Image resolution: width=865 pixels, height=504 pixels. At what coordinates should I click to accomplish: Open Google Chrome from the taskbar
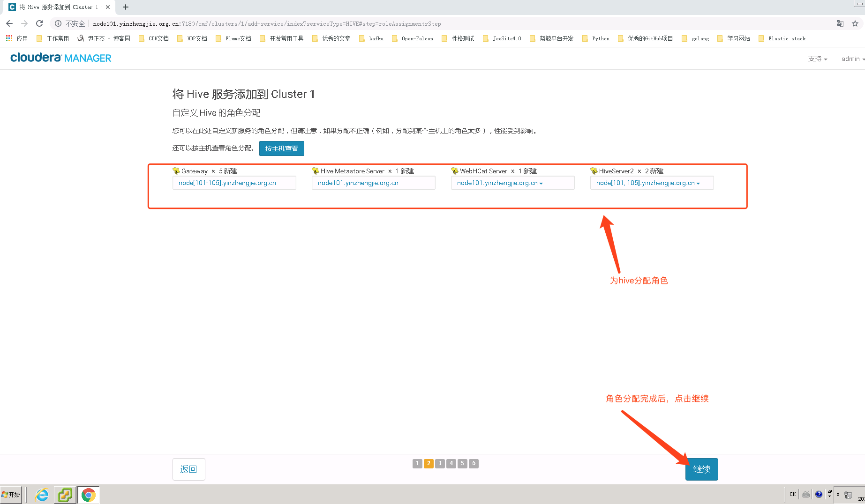tap(89, 494)
